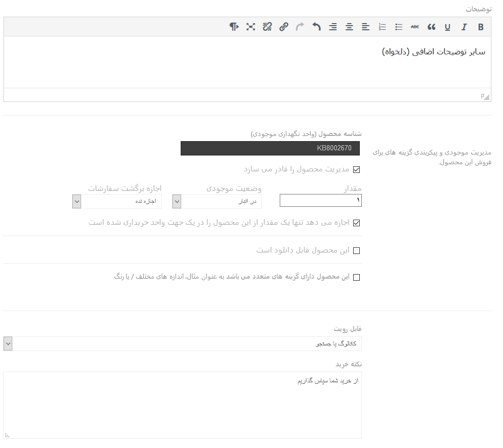Click the قابل رویت label

pos(347,329)
